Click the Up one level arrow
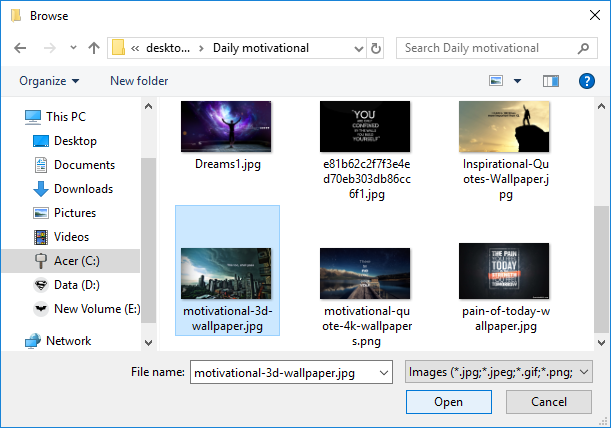Viewport: 611px width, 428px height. click(94, 48)
